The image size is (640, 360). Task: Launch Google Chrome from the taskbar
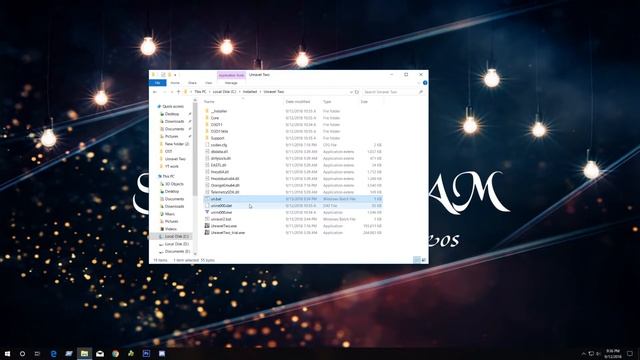coord(116,353)
